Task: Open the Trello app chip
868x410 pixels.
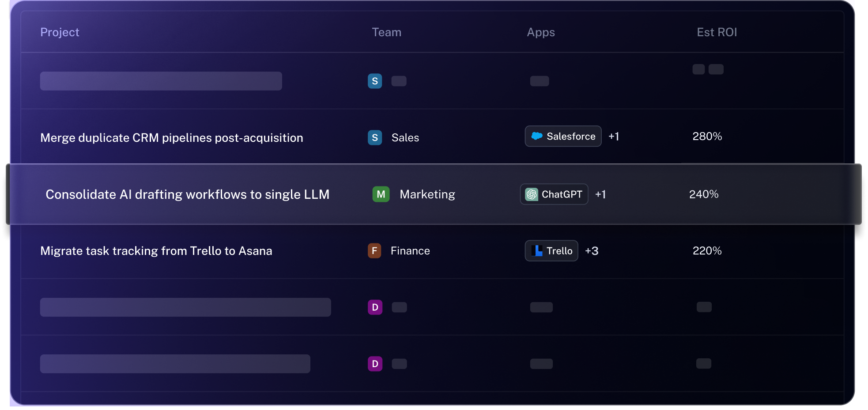Action: 551,251
